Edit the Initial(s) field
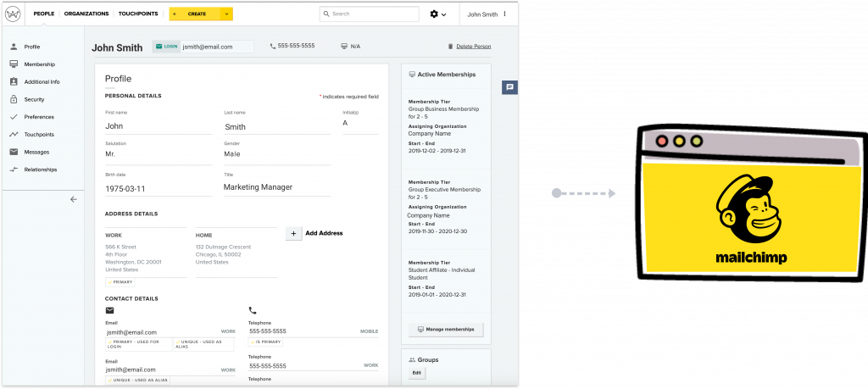The image size is (868, 389). pos(360,124)
